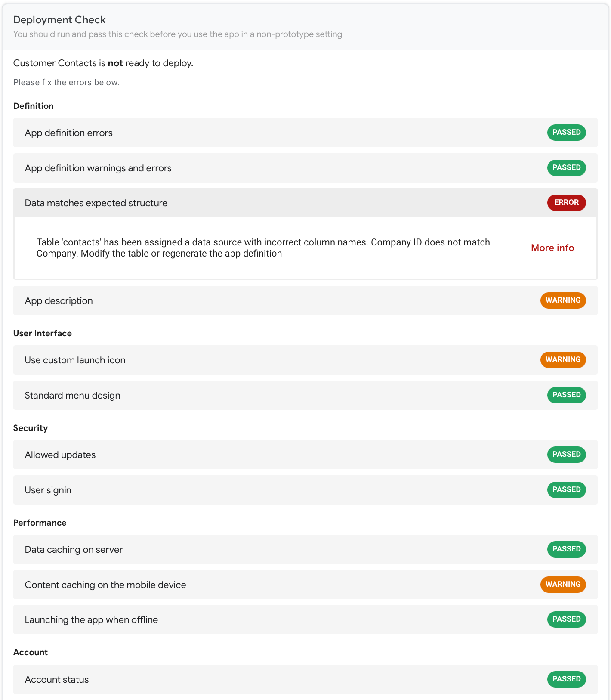The width and height of the screenshot is (611, 700).
Task: Click the contacts table error message text
Action: point(262,248)
